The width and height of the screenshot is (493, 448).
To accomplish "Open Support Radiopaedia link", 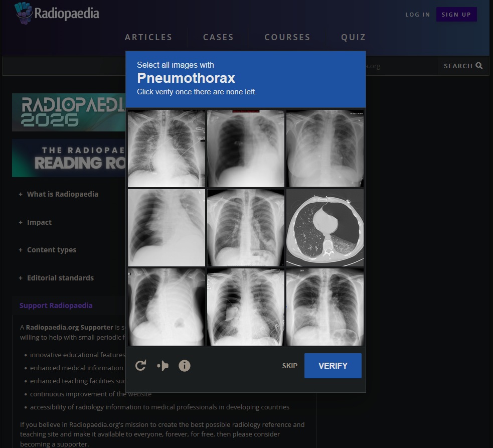I will 56,306.
